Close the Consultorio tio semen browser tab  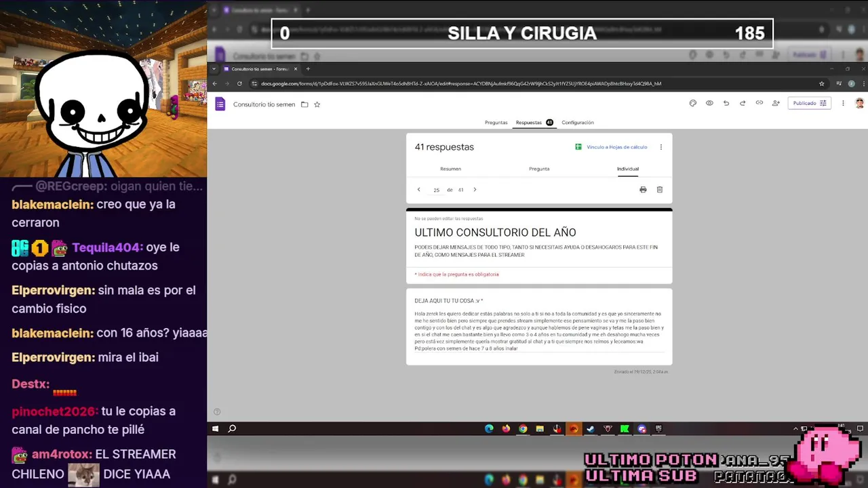click(296, 68)
